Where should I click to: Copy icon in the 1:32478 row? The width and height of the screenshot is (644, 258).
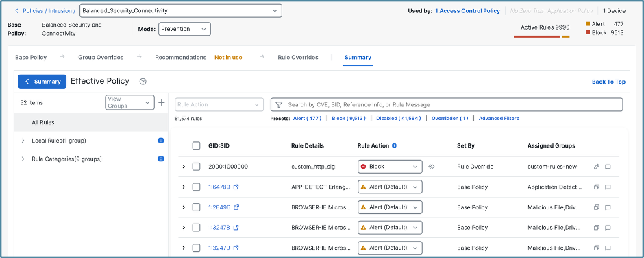click(597, 228)
